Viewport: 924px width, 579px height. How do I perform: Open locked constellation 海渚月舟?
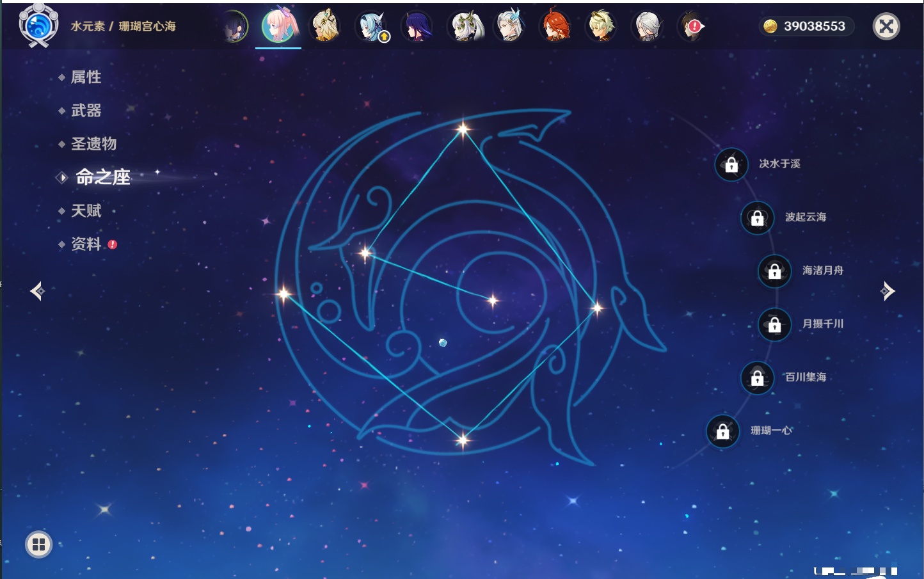point(774,271)
